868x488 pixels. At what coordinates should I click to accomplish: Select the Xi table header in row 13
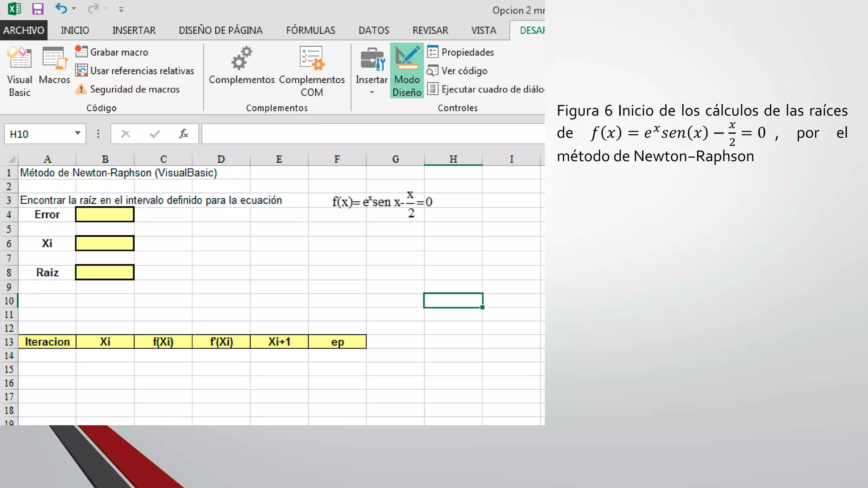[x=105, y=342]
